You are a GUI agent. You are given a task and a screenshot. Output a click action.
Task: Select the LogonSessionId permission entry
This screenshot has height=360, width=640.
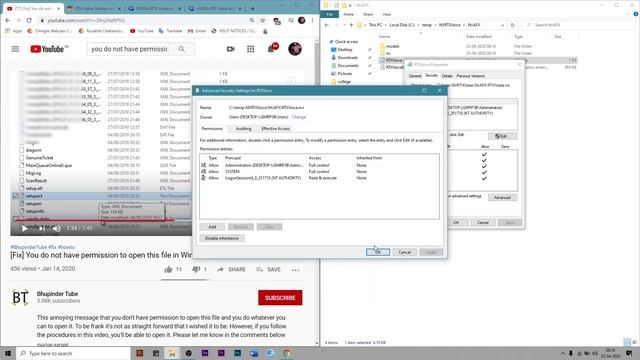319,178
